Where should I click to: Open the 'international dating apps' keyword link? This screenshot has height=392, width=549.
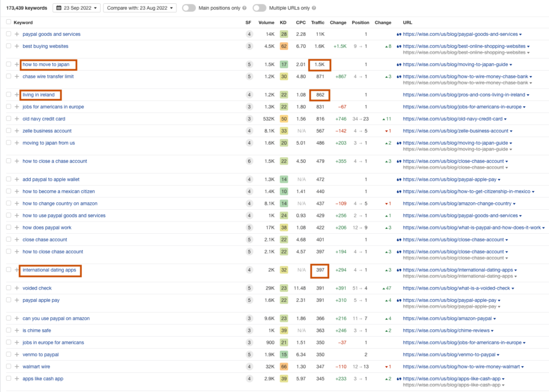click(x=49, y=270)
